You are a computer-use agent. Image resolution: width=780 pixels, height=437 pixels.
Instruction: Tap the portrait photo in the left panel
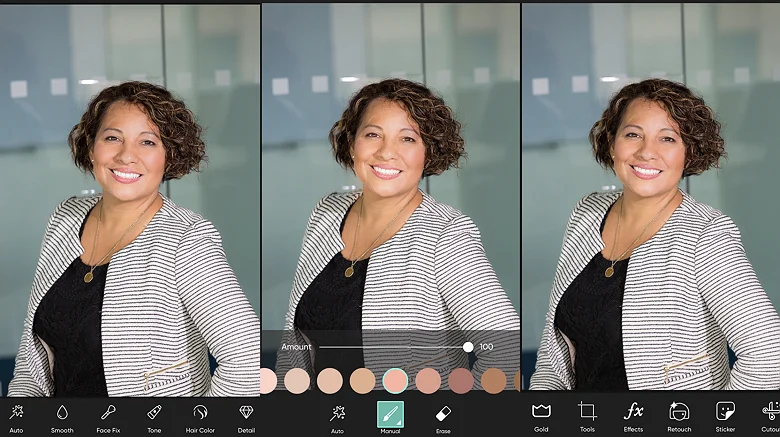[130, 201]
